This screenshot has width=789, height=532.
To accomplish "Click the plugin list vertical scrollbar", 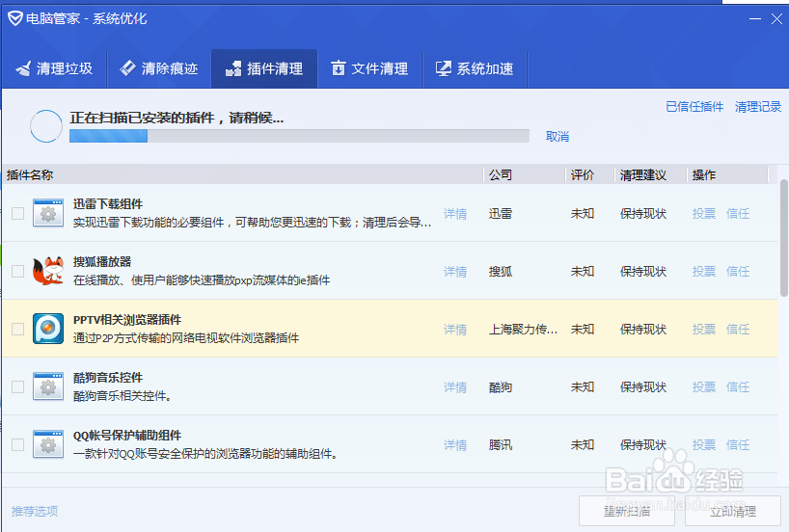I will tap(784, 237).
